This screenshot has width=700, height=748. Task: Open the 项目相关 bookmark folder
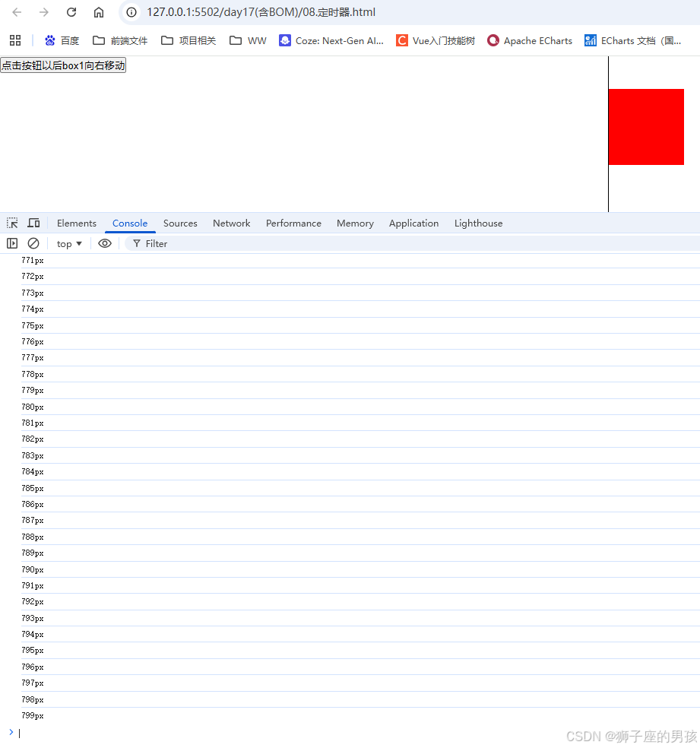pos(188,40)
